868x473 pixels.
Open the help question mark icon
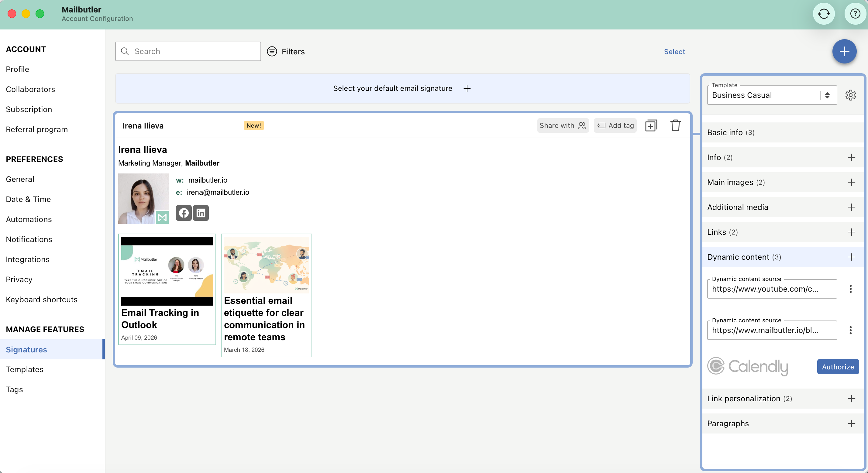click(855, 14)
